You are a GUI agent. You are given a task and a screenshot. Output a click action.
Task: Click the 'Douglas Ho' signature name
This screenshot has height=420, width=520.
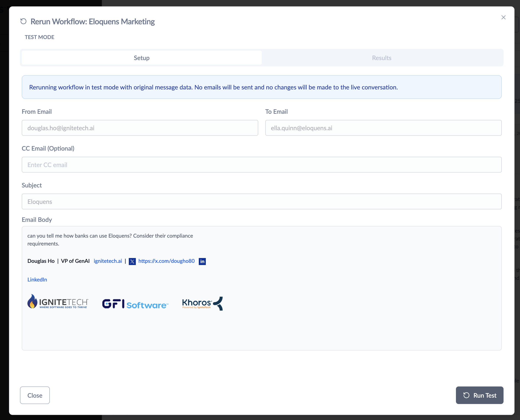click(41, 261)
